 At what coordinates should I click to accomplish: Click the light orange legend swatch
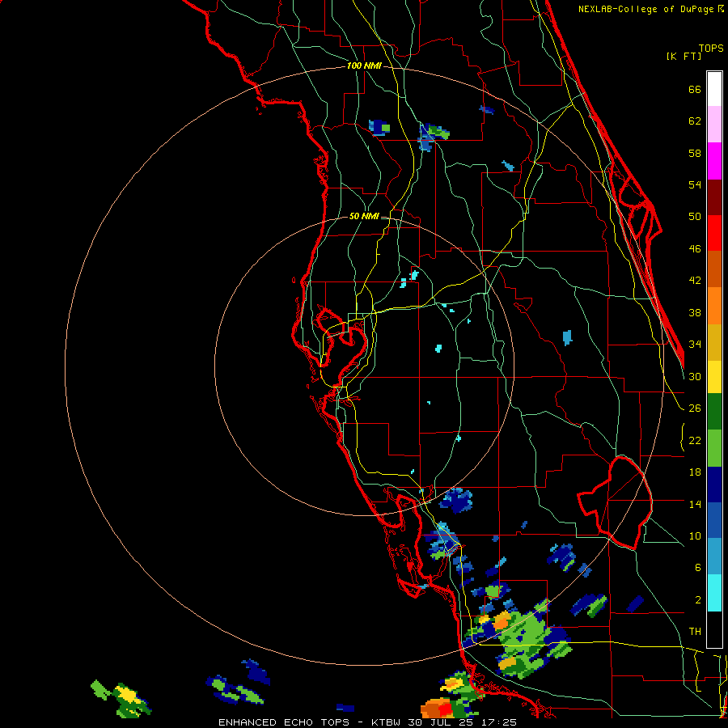(714, 306)
